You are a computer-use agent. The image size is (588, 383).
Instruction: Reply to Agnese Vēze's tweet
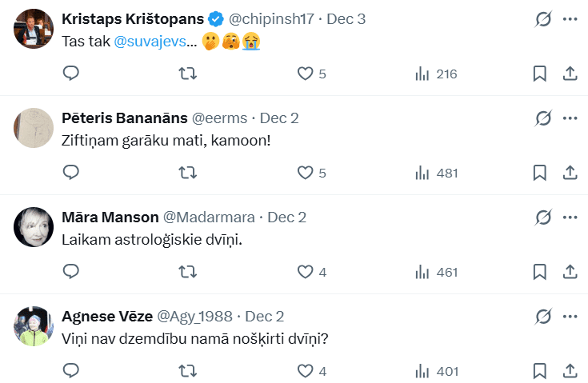tap(71, 371)
